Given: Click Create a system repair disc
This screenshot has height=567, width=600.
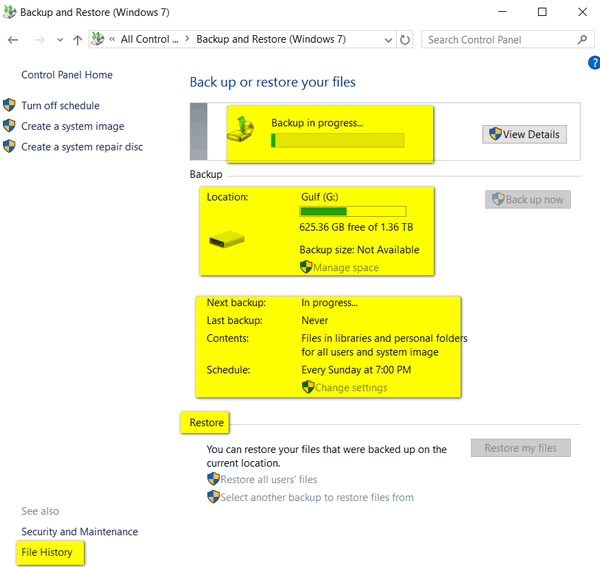Looking at the screenshot, I should coord(82,147).
